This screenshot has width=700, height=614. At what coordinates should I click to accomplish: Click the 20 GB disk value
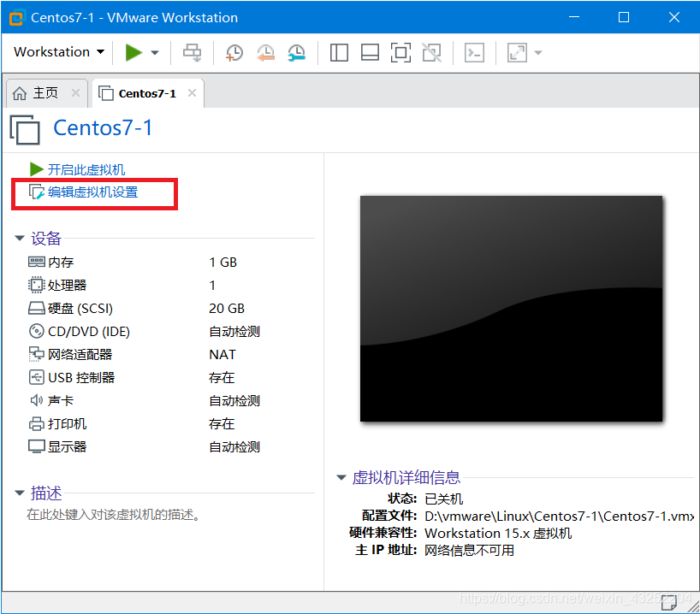pyautogui.click(x=227, y=309)
